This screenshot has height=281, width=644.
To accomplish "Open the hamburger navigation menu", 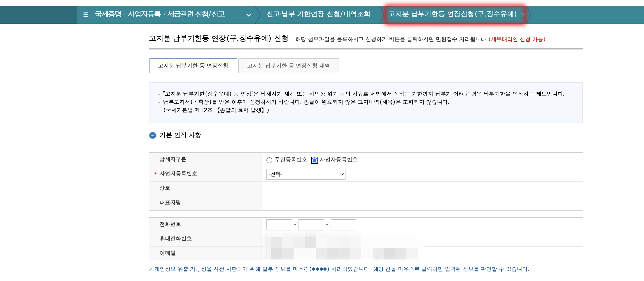I will [86, 14].
